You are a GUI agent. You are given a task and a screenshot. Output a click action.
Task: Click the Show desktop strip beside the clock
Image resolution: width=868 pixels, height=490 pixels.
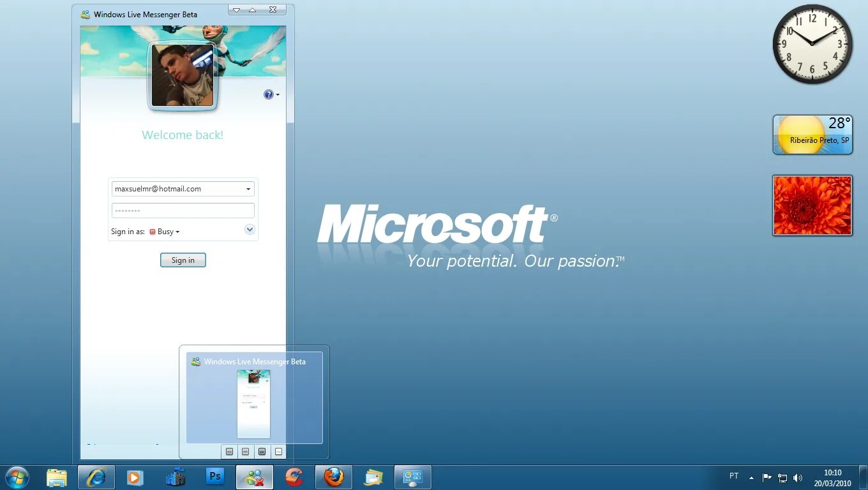863,477
